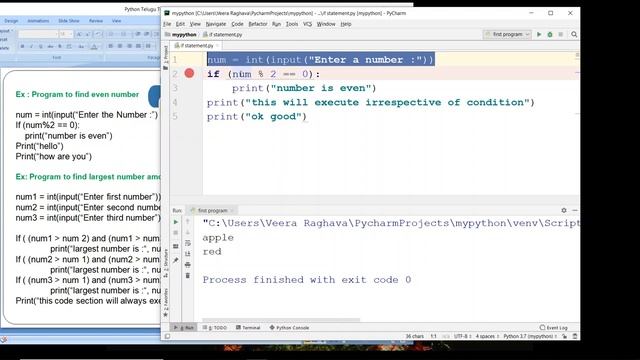Hide the Run panel with the minimize dash

click(x=575, y=210)
